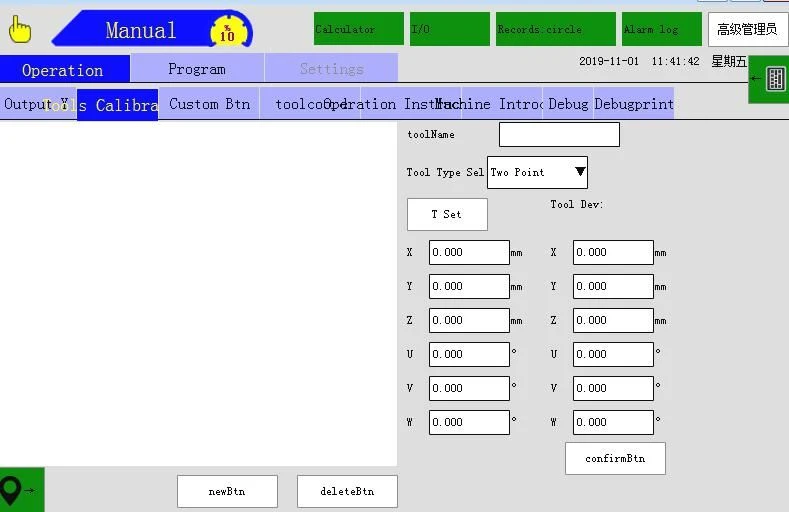Click the left U angle field
The image size is (789, 512).
click(x=469, y=354)
